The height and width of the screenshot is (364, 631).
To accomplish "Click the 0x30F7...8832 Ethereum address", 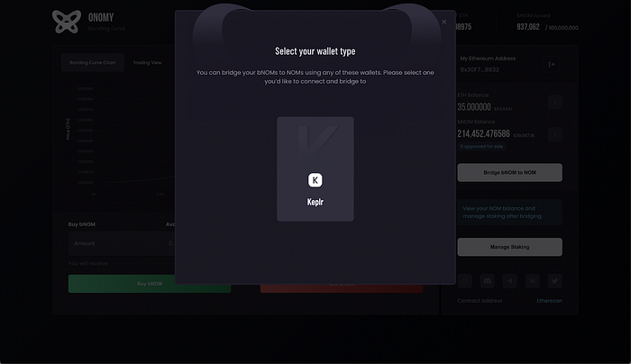I will coord(480,69).
